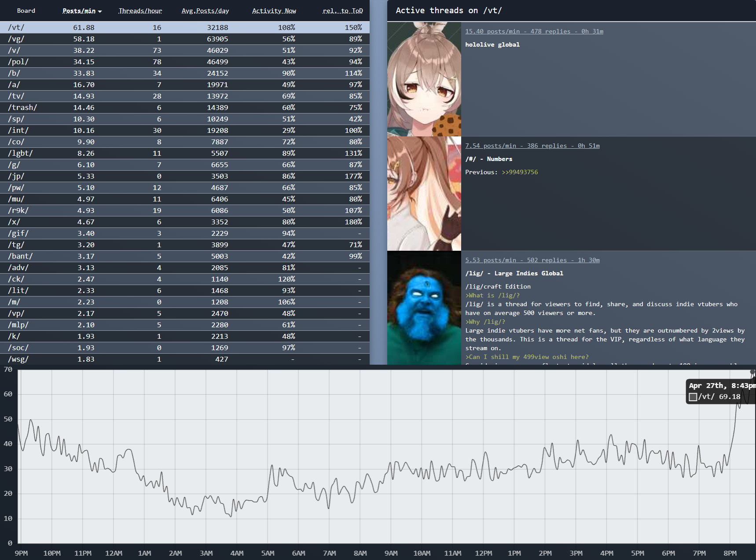Click the Board column header
756x560 pixels.
26,11
